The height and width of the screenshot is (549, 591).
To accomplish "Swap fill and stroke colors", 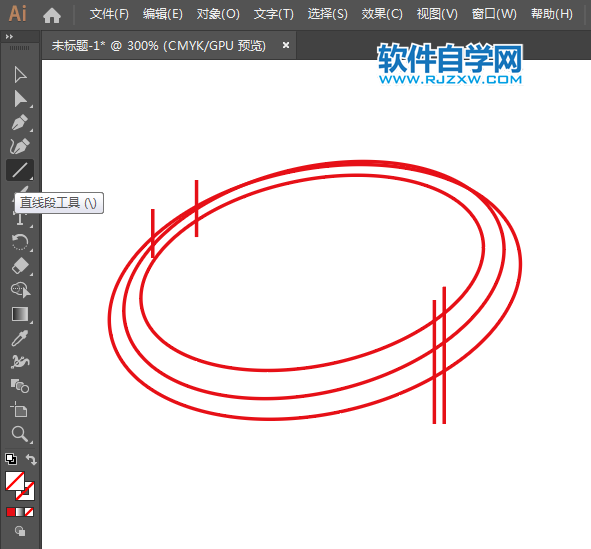I will (31, 459).
